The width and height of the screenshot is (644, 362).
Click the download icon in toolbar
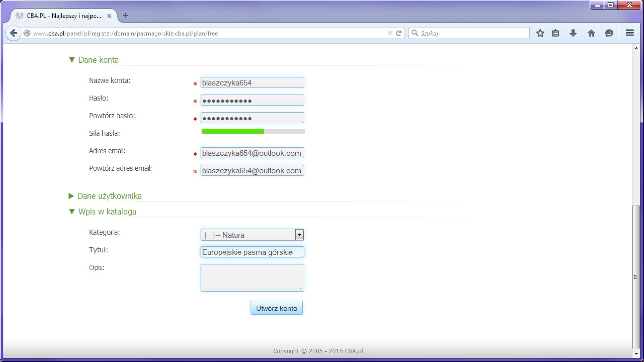pyautogui.click(x=573, y=34)
